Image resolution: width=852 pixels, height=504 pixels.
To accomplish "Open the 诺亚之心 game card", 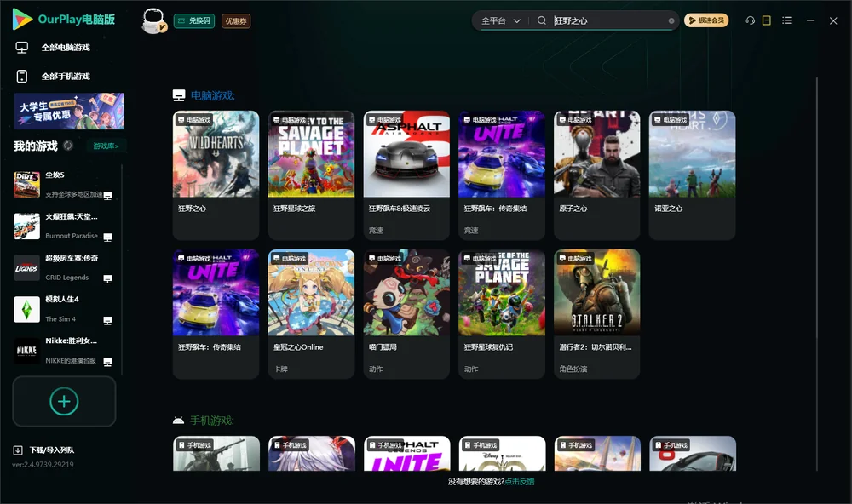I will tap(692, 175).
